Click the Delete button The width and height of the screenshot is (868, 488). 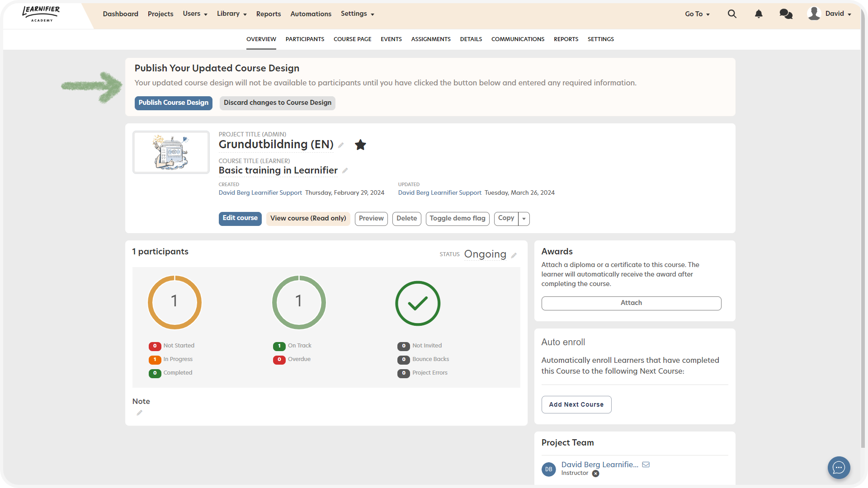click(x=407, y=219)
